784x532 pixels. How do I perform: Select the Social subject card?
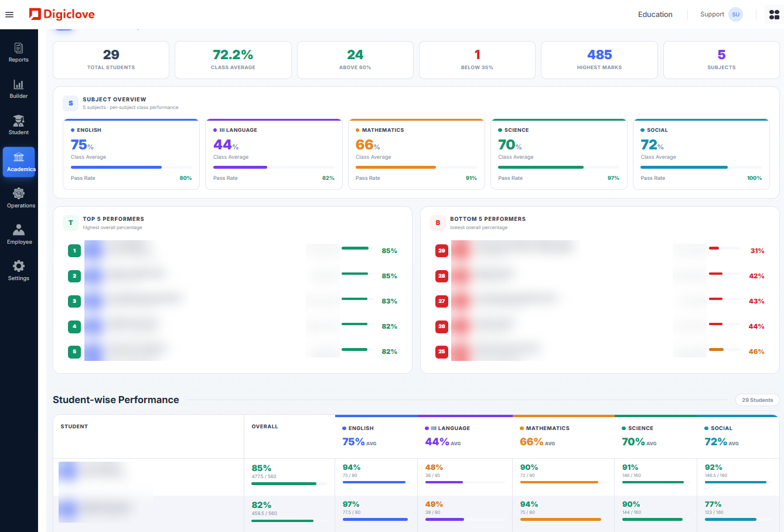point(701,155)
